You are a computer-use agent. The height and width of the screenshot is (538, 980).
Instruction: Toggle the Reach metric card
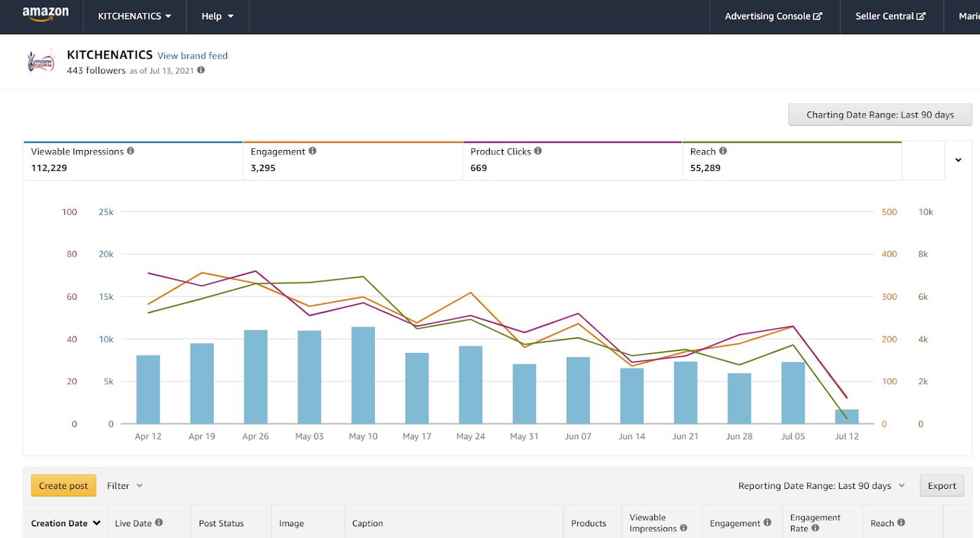pos(792,161)
